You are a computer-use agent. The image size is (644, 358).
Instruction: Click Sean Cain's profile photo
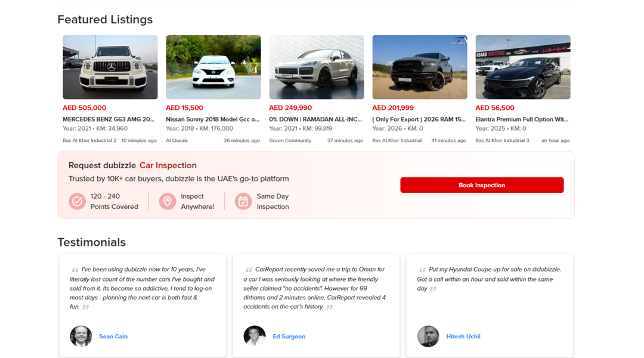(x=81, y=336)
